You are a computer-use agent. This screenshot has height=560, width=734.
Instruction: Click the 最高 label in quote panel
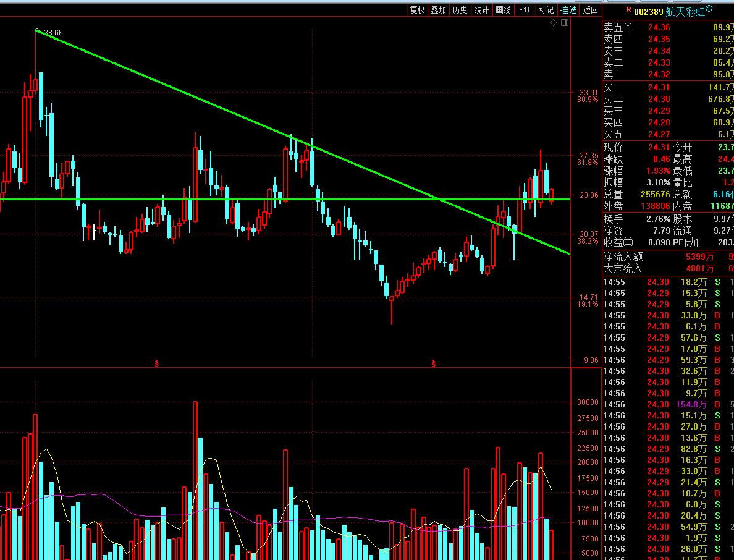pyautogui.click(x=682, y=159)
